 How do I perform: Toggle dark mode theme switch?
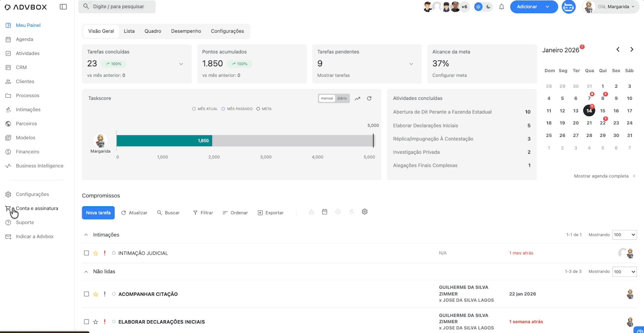point(488,7)
